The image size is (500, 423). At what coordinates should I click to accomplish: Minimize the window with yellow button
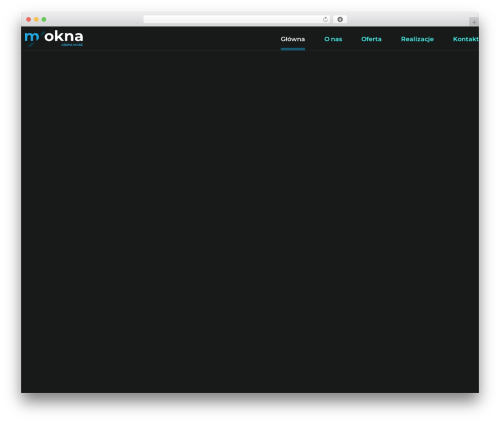pos(36,19)
